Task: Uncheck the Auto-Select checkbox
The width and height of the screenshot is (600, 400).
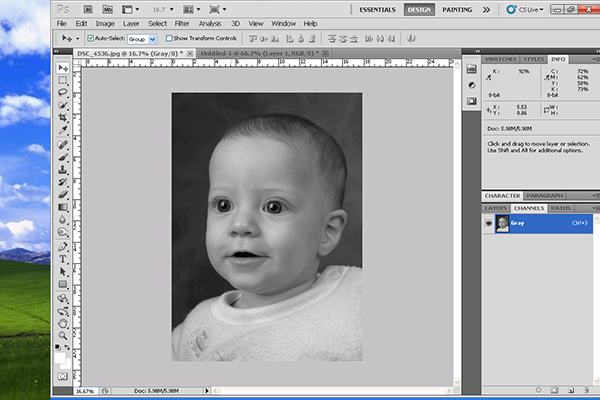Action: [x=90, y=38]
